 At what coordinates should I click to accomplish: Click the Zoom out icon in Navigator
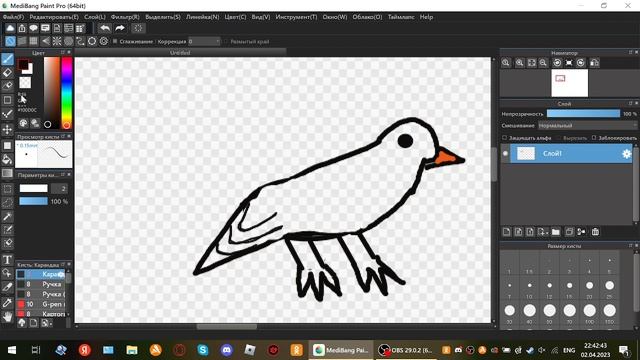tap(543, 63)
